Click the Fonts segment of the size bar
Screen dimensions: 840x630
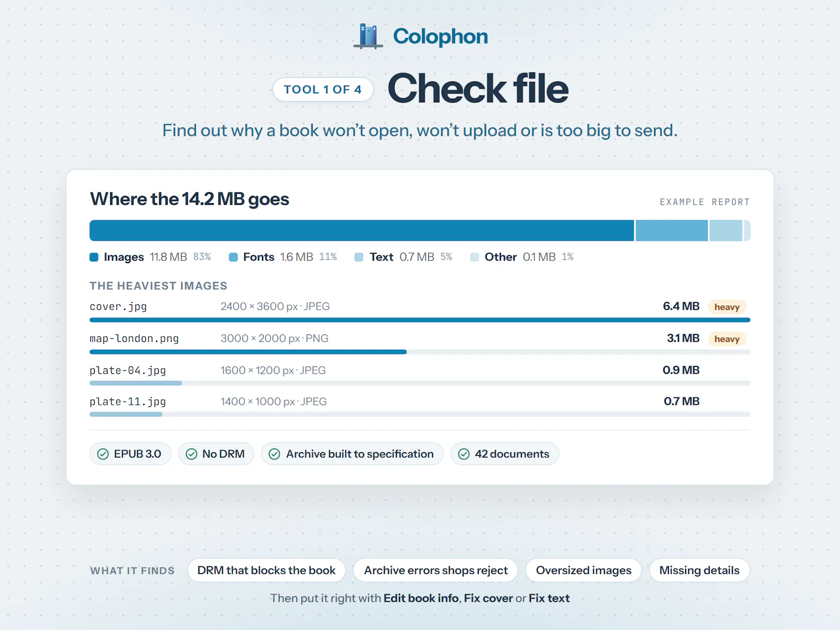point(671,230)
